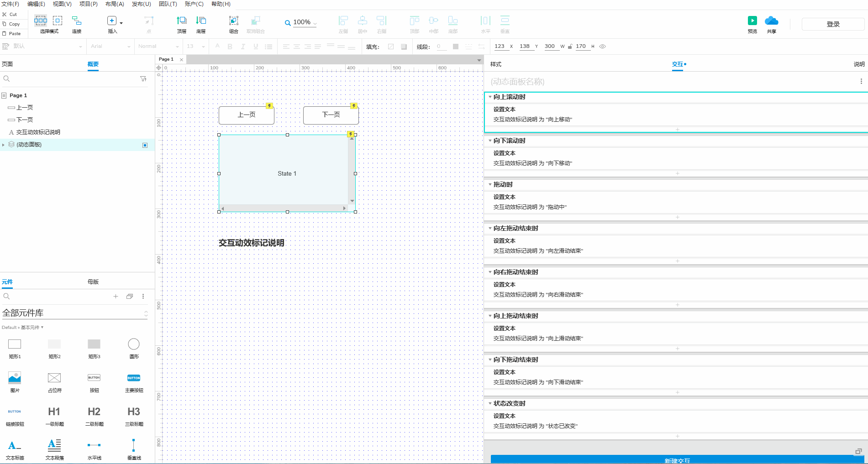Open the 帮助(H) menu
868x464 pixels.
[221, 4]
